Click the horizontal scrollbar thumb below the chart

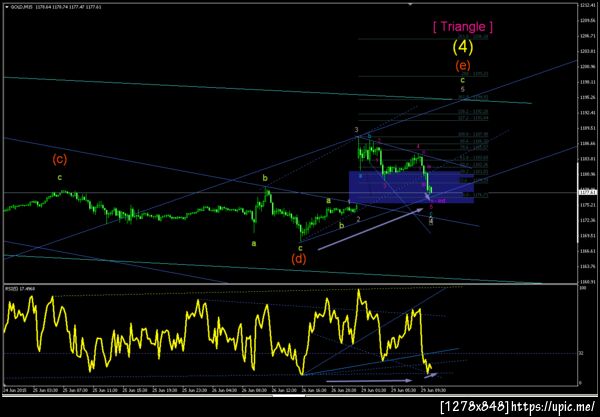click(x=289, y=396)
